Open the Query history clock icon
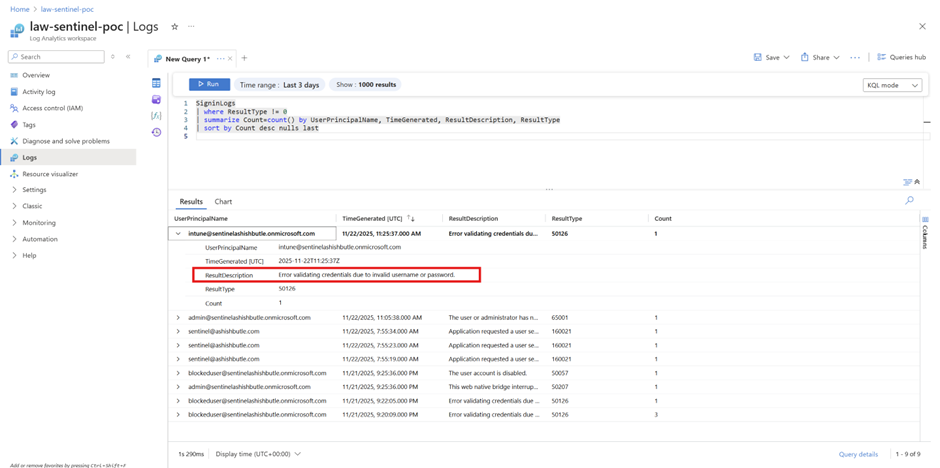This screenshot has height=468, width=940. (x=156, y=132)
